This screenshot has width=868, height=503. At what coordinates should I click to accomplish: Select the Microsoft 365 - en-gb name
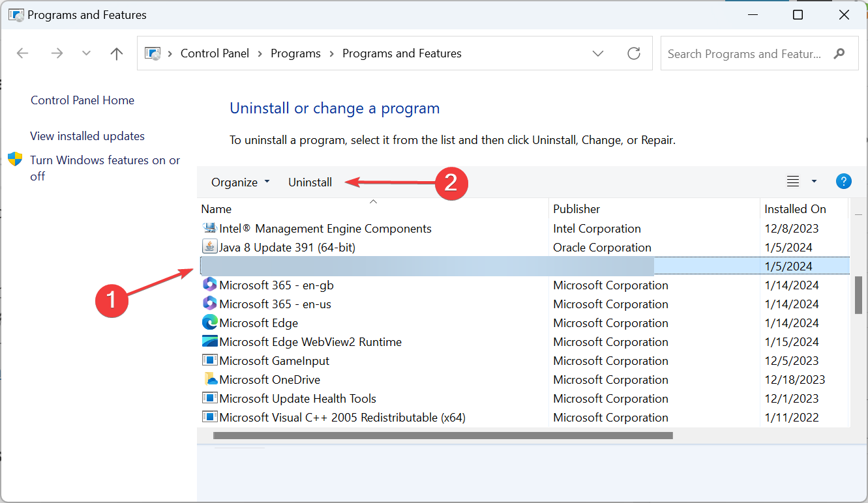click(277, 285)
